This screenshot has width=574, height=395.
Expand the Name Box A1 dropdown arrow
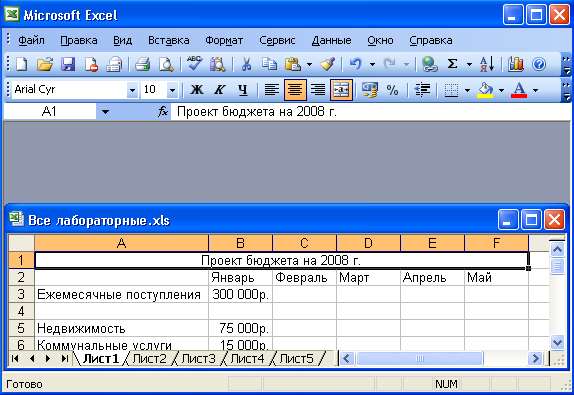105,112
